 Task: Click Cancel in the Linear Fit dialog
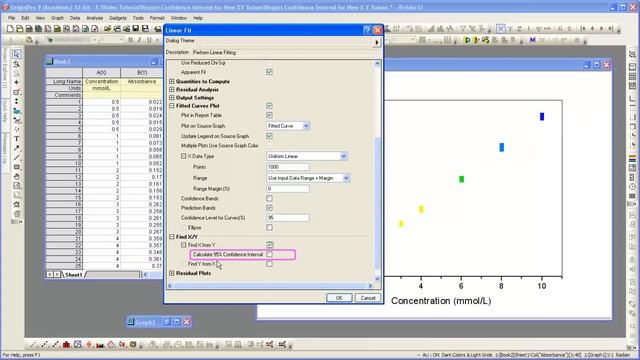coord(368,298)
